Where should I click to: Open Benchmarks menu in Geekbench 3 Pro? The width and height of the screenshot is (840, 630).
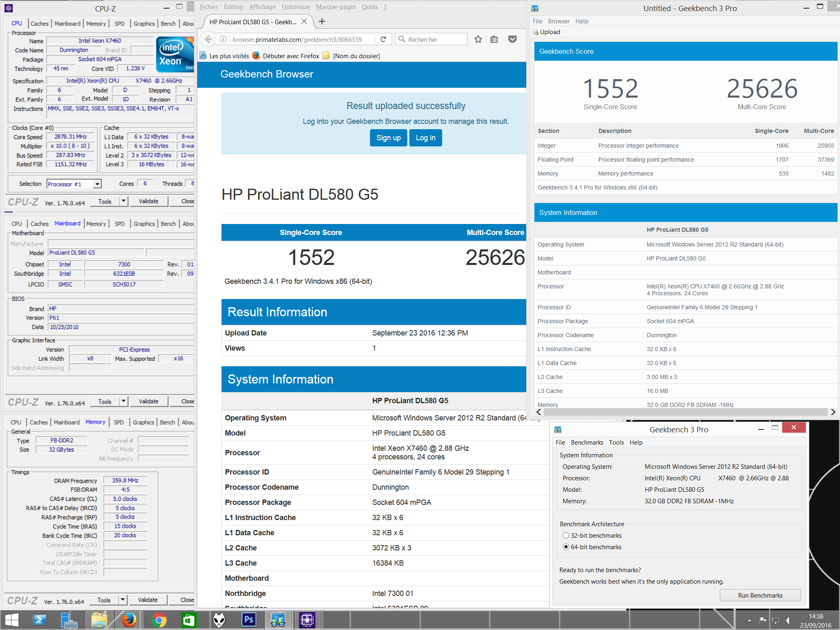coord(587,442)
